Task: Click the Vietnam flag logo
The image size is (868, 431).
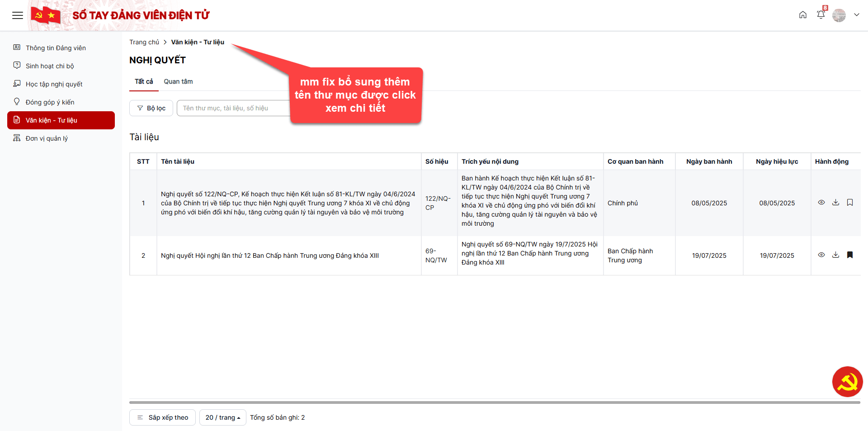Action: [x=46, y=15]
